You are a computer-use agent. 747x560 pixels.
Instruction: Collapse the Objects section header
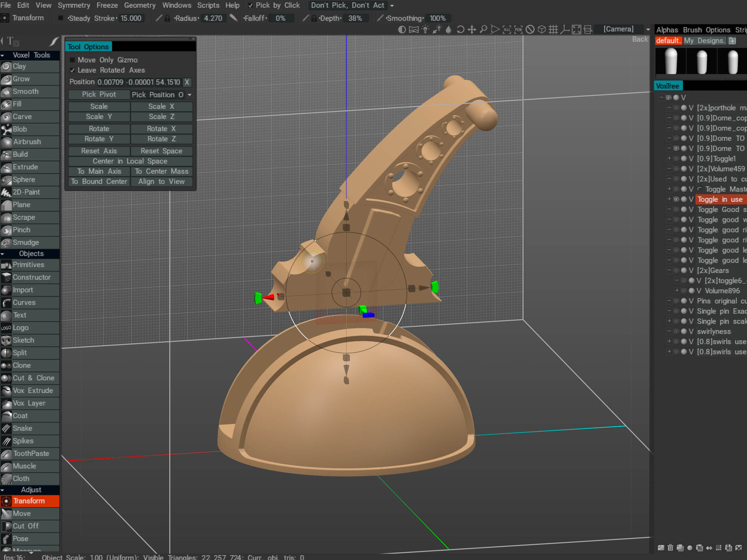coord(3,254)
